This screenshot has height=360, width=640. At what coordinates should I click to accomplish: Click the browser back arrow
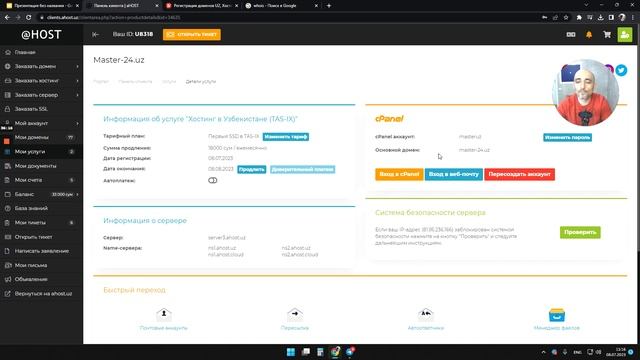click(7, 18)
